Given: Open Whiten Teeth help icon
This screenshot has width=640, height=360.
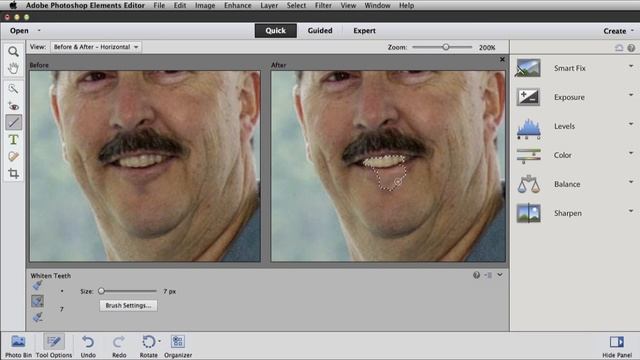Looking at the screenshot, I should (x=476, y=275).
